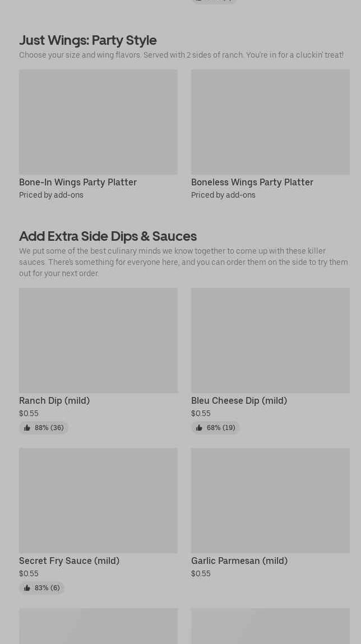
Task: Click Bone-In Wings Party Platter title
Action: (78, 182)
